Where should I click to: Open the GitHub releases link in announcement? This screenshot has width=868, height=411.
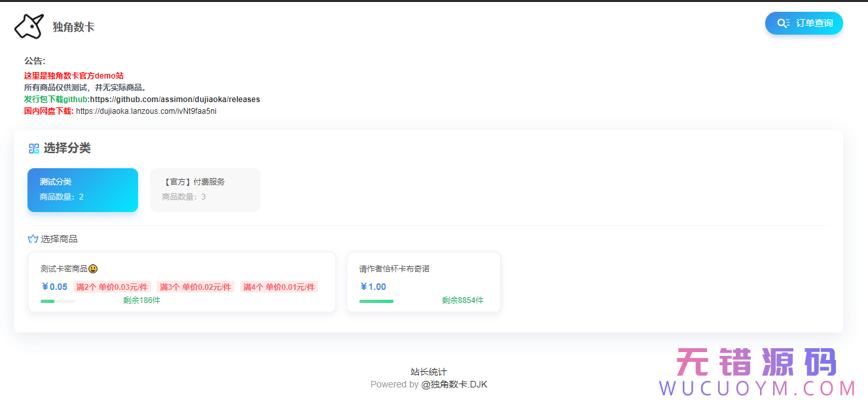tap(175, 99)
